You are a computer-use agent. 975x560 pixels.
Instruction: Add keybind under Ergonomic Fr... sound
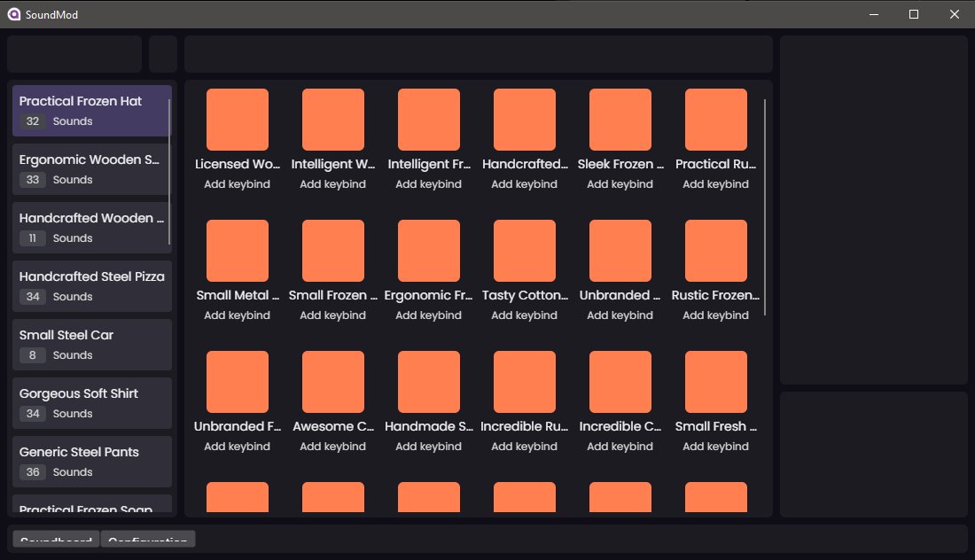428,315
